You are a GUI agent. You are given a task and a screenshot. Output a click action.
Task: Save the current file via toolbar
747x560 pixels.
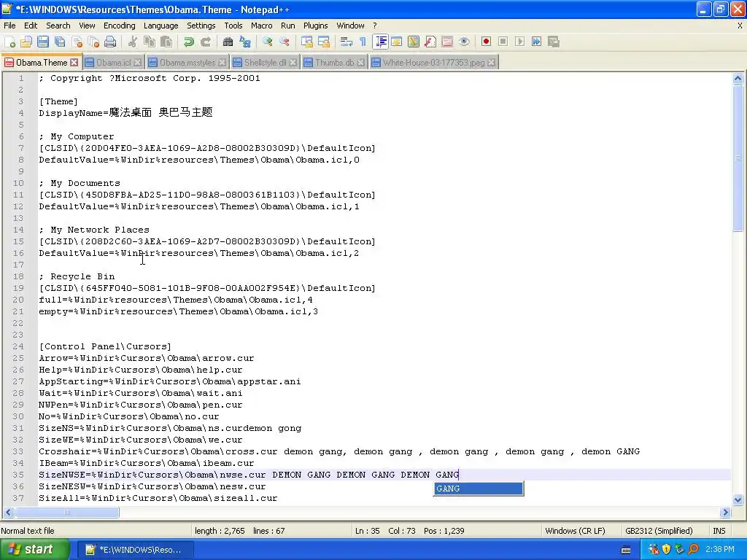pos(43,42)
